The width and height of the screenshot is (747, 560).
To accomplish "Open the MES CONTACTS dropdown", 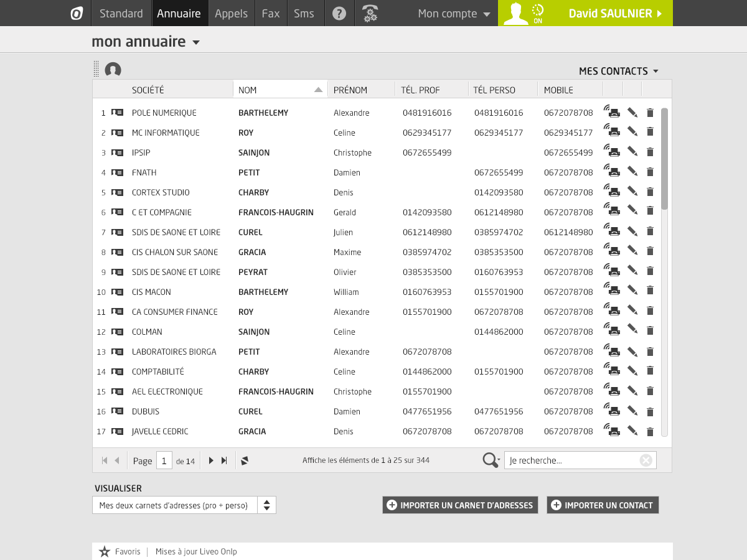I will point(618,71).
